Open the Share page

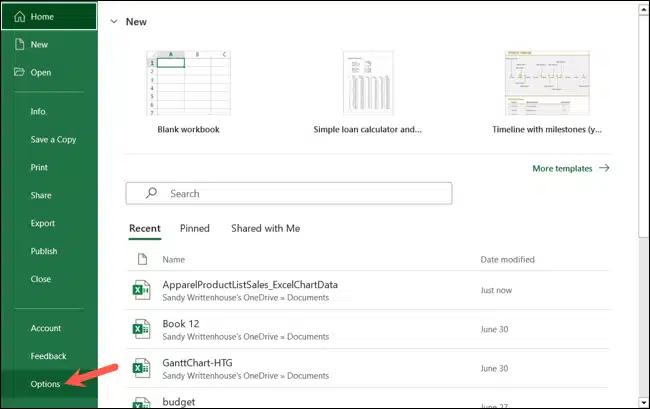41,195
